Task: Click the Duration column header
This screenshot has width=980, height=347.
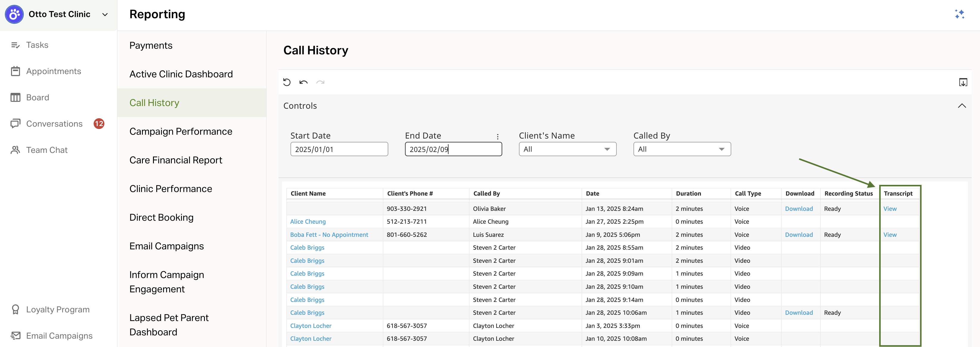Action: coord(688,194)
